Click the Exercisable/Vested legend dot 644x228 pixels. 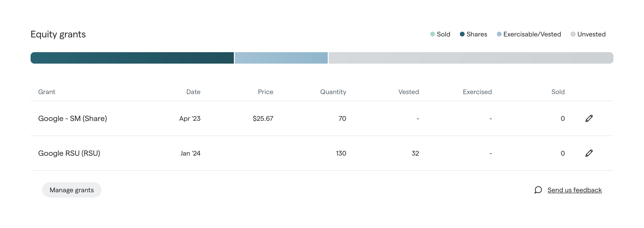point(499,34)
